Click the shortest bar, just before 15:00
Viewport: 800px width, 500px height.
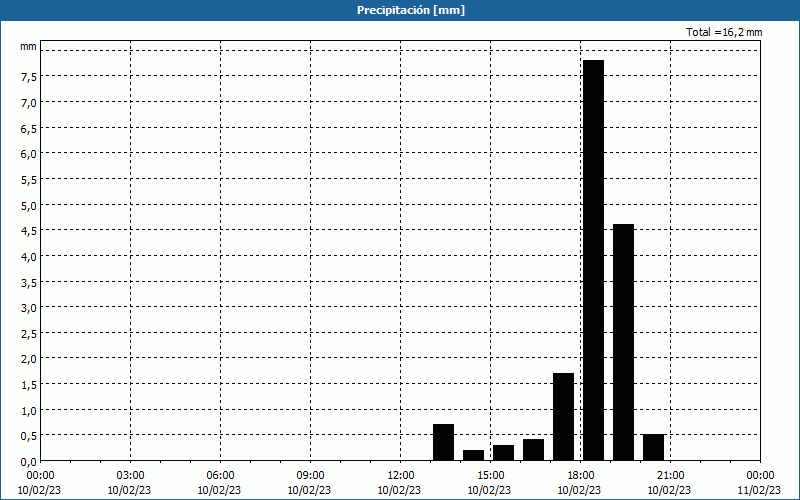tap(473, 455)
